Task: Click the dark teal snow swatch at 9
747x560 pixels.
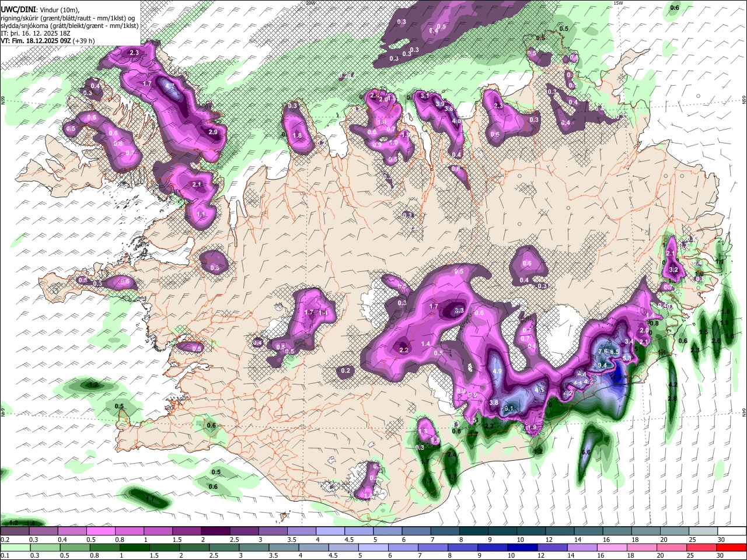Action: (502, 531)
